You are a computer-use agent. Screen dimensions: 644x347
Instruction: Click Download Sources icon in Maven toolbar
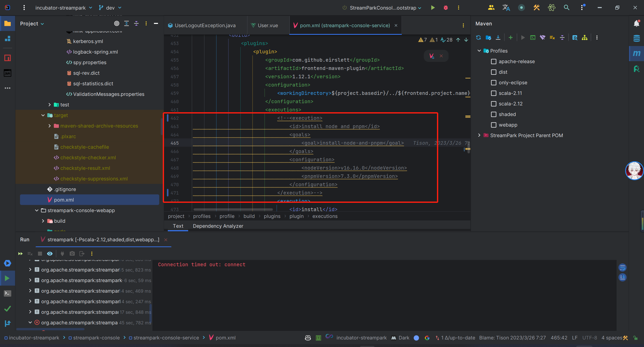[498, 37]
